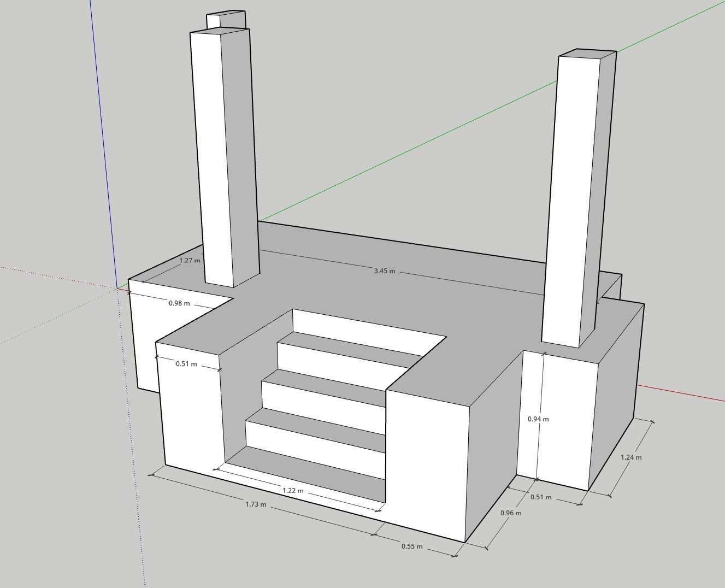Click the 1.27 m dimension text
The height and width of the screenshot is (588, 725).
[x=190, y=261]
